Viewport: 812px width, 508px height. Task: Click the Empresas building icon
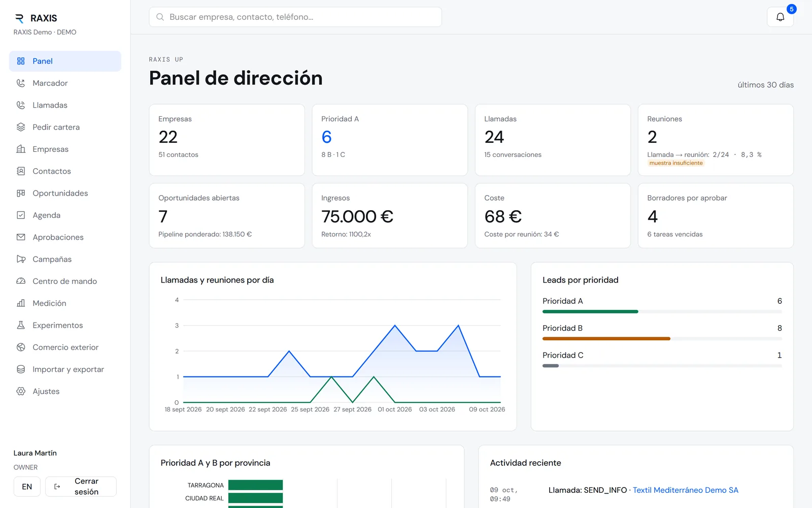point(21,149)
